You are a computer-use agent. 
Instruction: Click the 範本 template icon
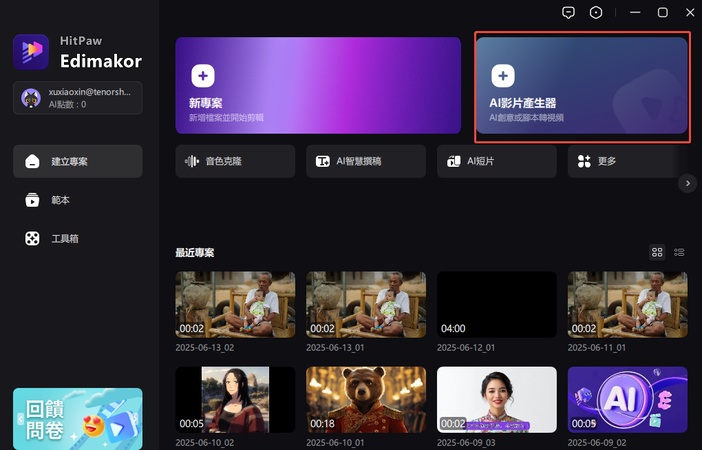(32, 200)
